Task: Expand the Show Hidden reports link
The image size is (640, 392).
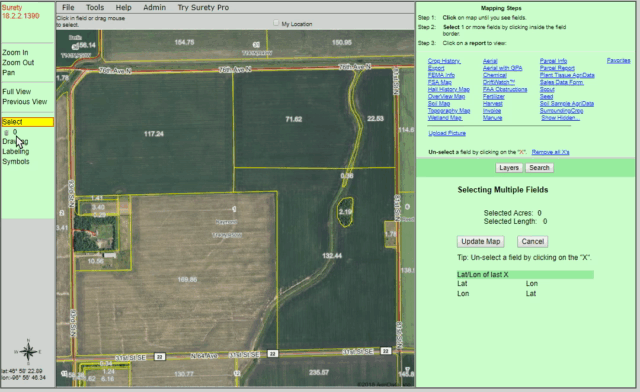Action: click(560, 118)
